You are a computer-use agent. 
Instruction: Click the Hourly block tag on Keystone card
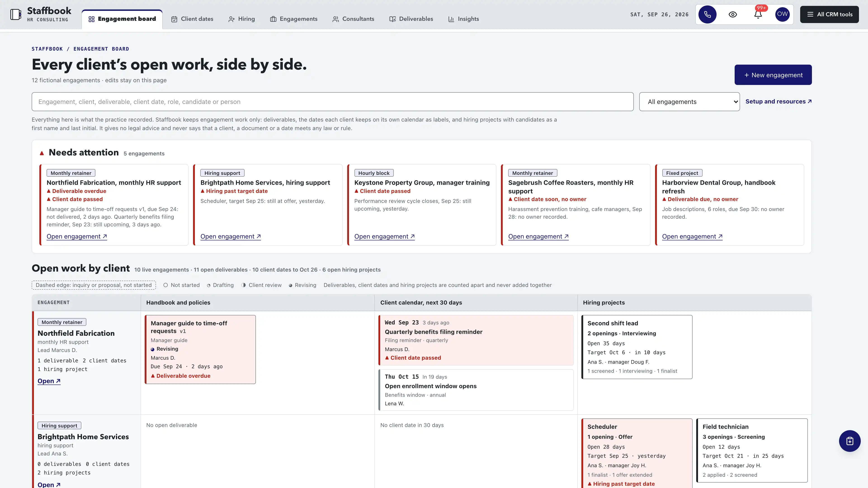[x=374, y=173]
